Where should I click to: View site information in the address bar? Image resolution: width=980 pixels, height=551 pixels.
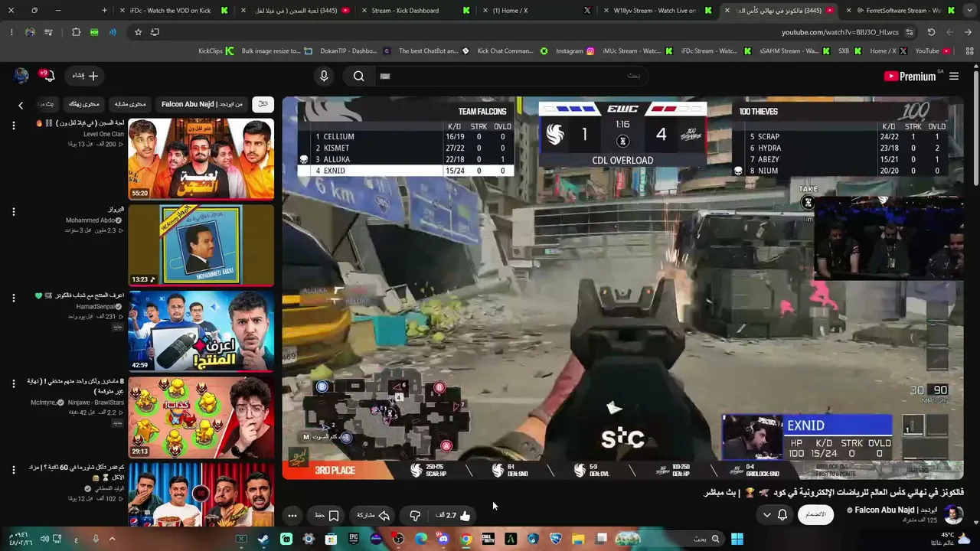coord(910,32)
